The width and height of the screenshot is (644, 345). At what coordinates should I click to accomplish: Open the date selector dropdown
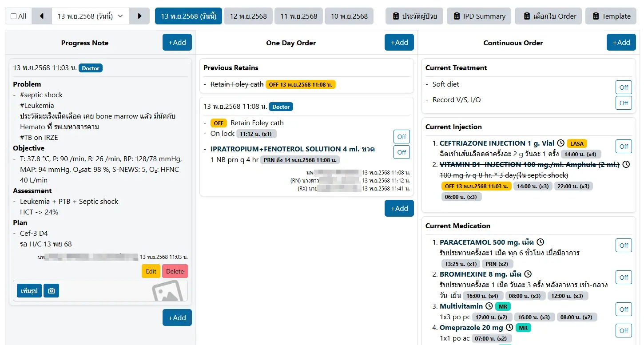[91, 16]
